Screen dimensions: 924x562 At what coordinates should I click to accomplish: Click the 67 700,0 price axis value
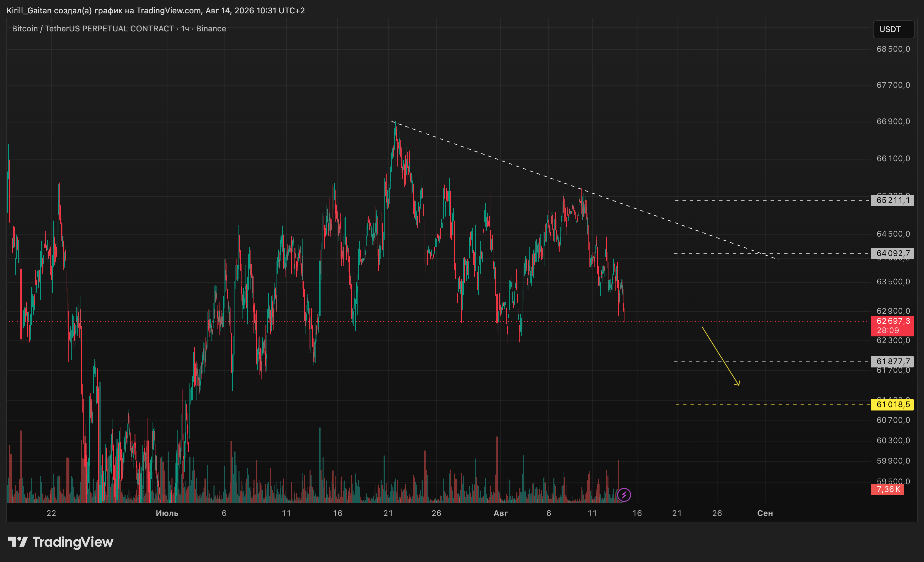coord(893,85)
